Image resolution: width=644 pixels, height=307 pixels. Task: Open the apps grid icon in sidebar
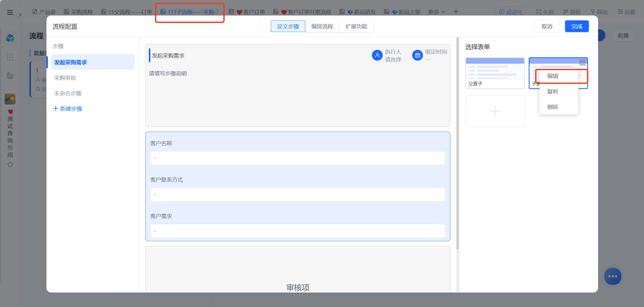click(x=10, y=57)
